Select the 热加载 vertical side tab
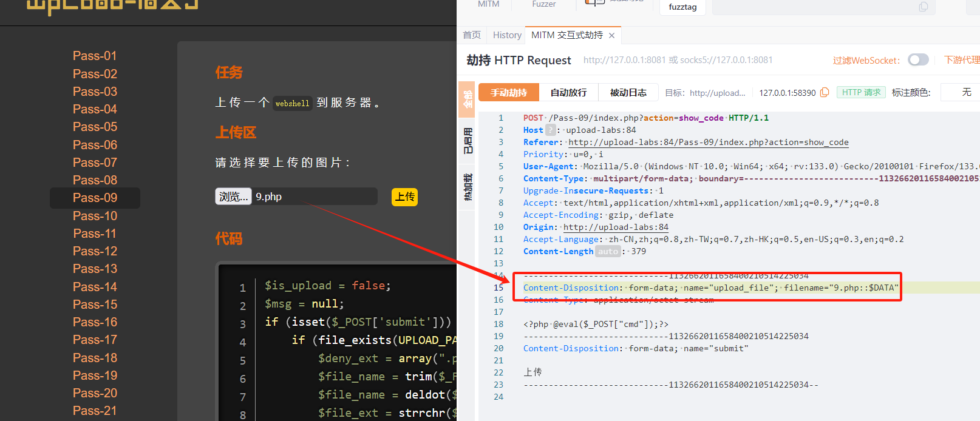This screenshot has width=980, height=421. point(467,187)
